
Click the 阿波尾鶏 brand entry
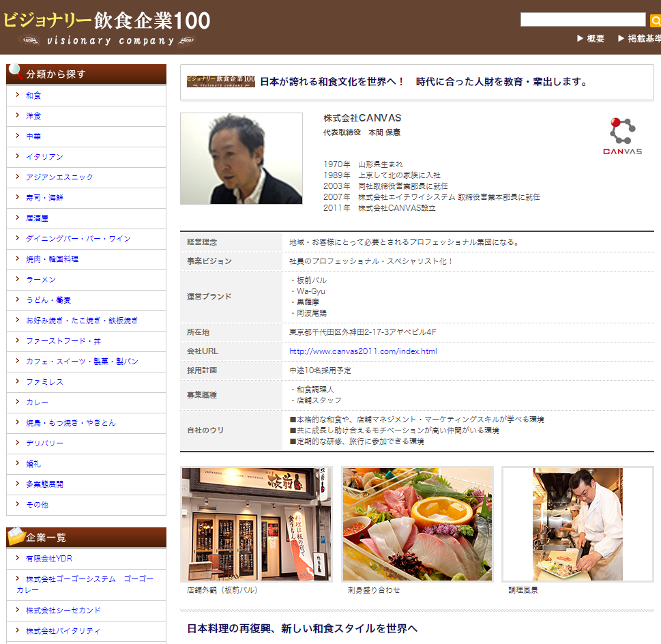311,313
